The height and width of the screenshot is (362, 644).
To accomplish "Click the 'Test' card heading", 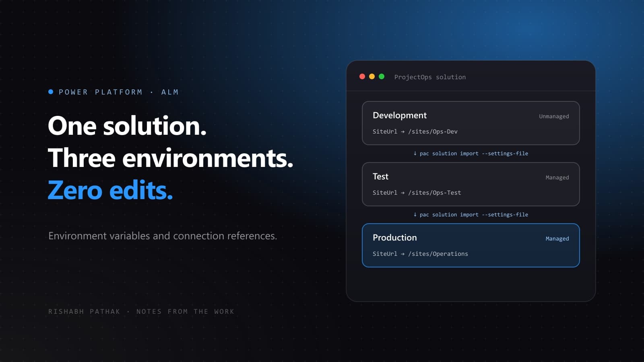I will pyautogui.click(x=380, y=177).
